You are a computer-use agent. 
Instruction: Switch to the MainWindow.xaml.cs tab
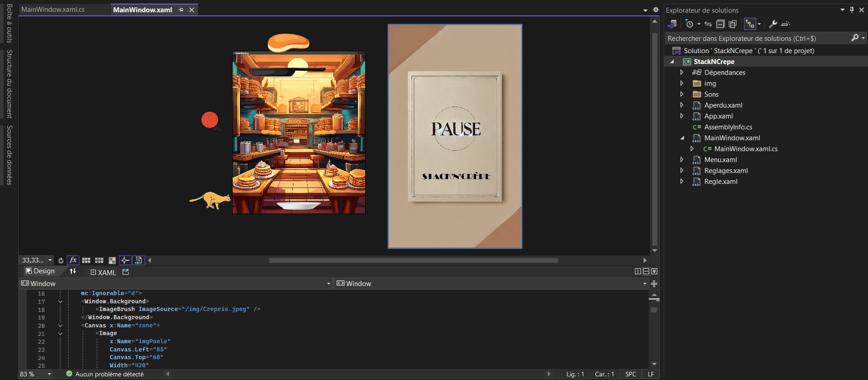click(x=53, y=10)
